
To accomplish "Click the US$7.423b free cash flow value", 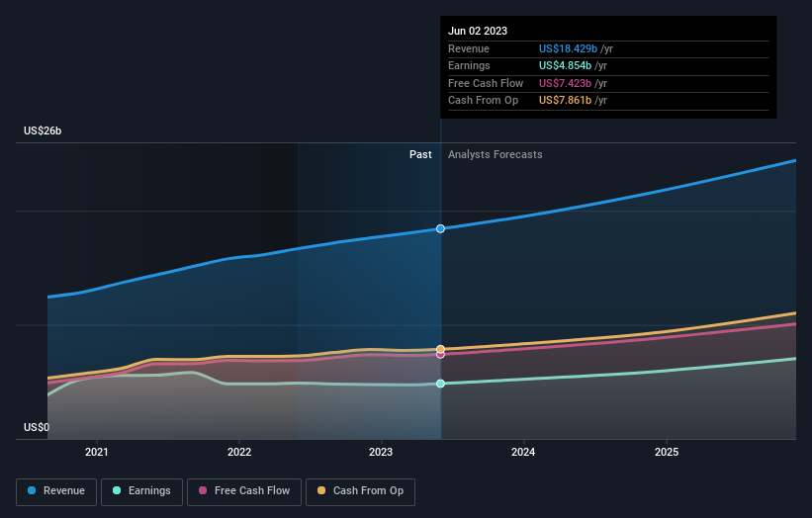I will tap(565, 83).
